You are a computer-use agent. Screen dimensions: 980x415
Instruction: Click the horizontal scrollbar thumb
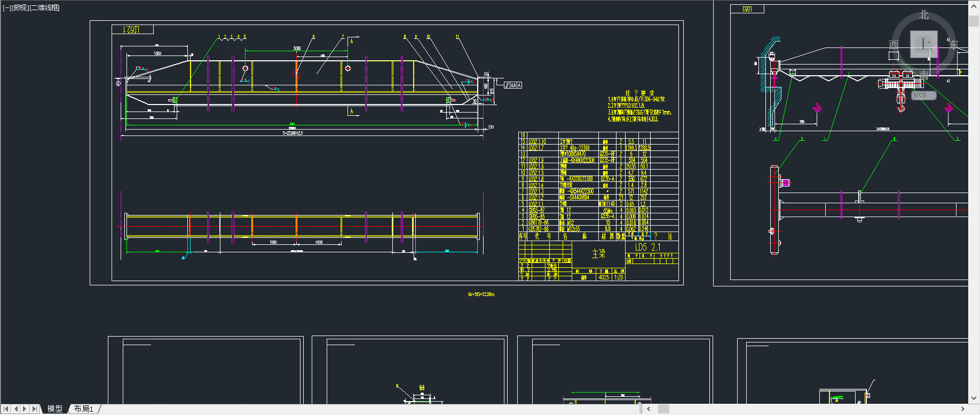point(663,409)
